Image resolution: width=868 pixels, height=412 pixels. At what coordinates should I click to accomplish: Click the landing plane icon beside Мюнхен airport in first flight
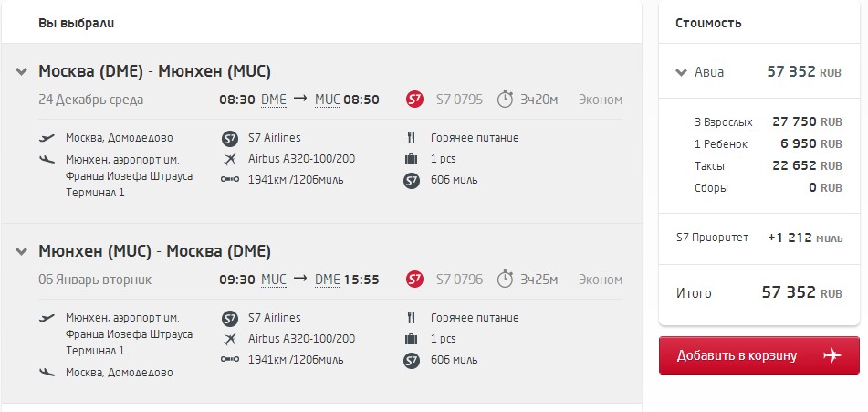[x=47, y=160]
